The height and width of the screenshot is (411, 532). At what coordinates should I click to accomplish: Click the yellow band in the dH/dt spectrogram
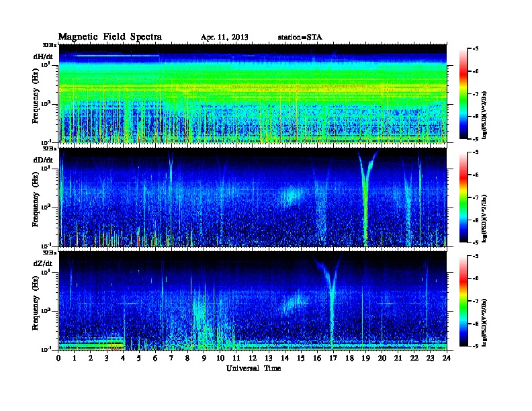coord(253,89)
